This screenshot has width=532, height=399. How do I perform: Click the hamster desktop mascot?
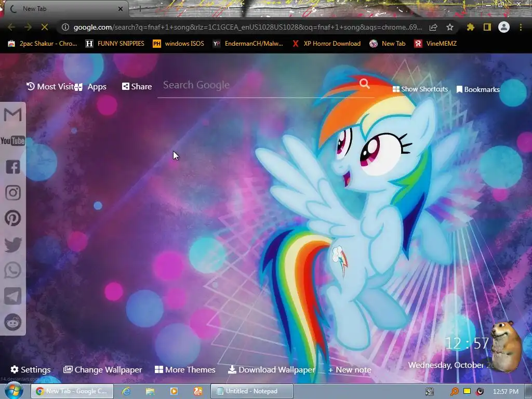(507, 346)
